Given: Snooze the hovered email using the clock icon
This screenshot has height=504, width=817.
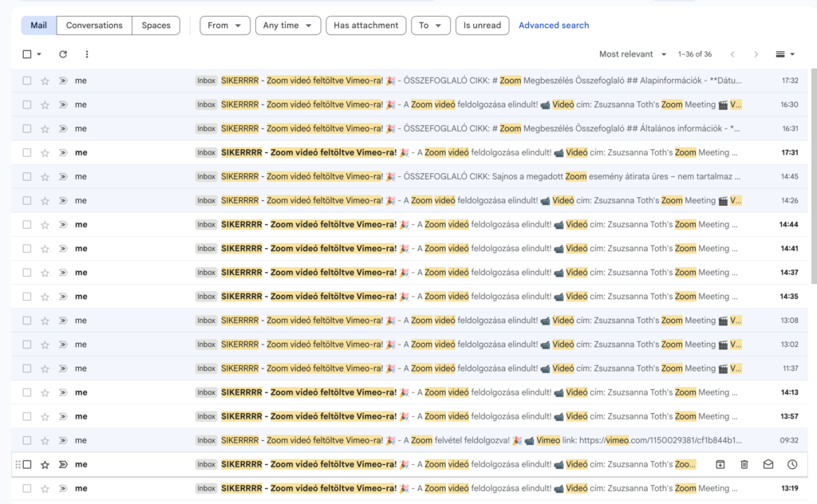Looking at the screenshot, I should point(791,463).
